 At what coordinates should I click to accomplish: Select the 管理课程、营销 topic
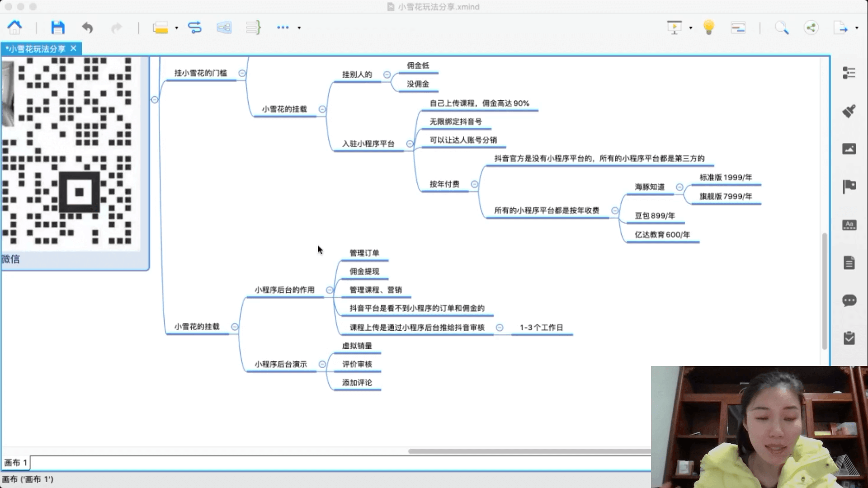coord(376,290)
